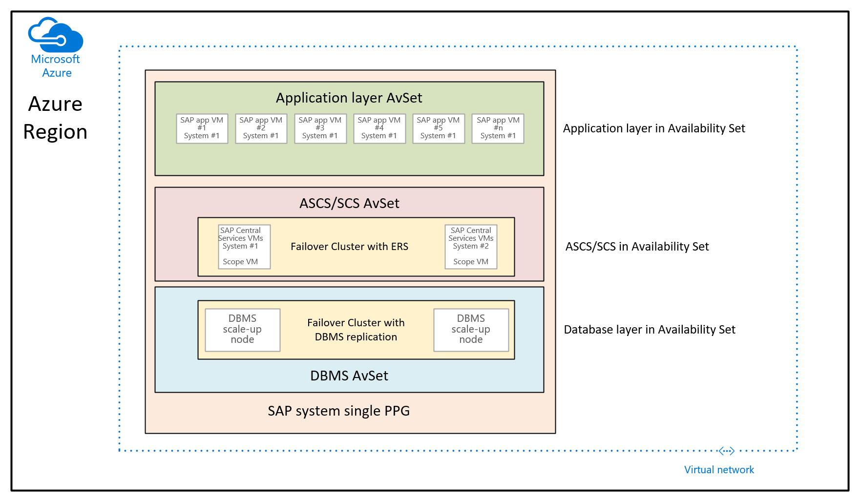
Task: Select the SAP app VM #4 box
Action: pos(379,128)
